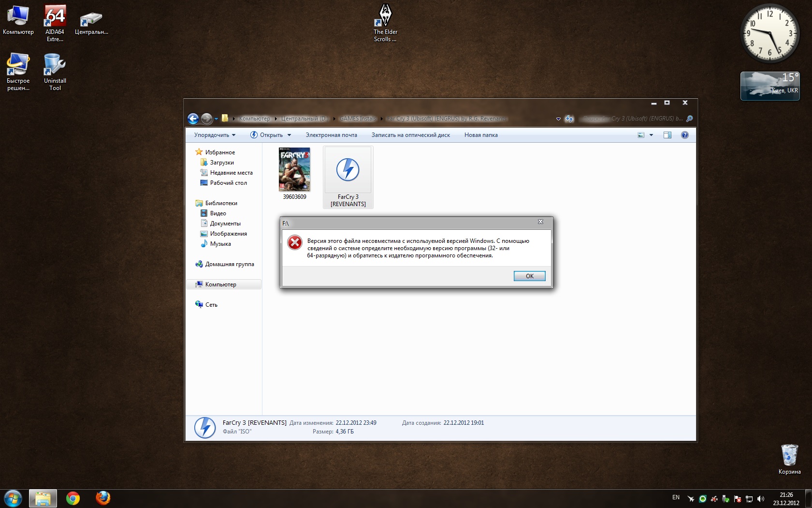Click the Быстрое решение desktop shortcut
This screenshot has width=812, height=508.
coord(18,72)
